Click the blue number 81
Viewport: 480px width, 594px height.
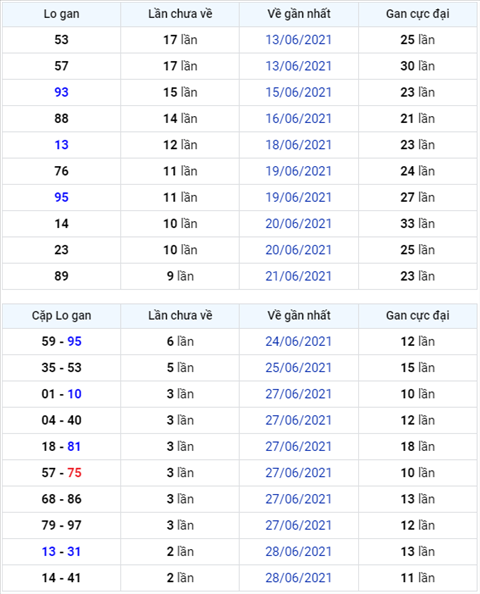74,447
